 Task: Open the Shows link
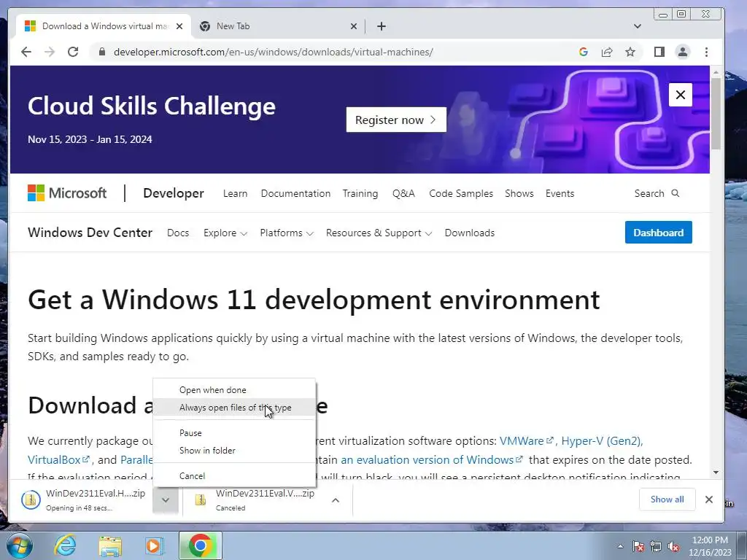(x=519, y=193)
